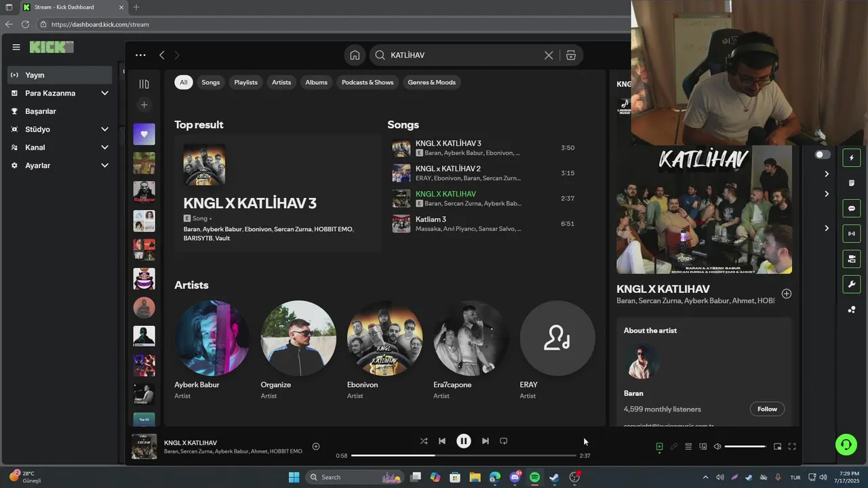Mute Spotify with the speaker icon
The image size is (868, 488).
coord(717,447)
